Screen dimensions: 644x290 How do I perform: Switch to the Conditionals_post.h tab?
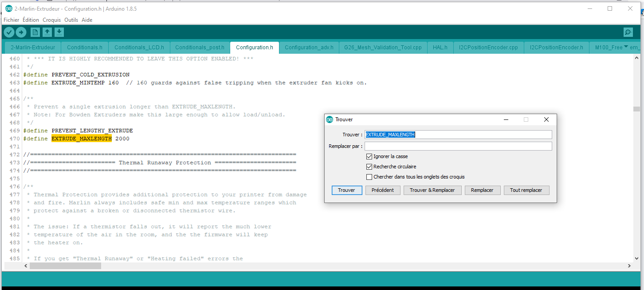[x=200, y=48]
